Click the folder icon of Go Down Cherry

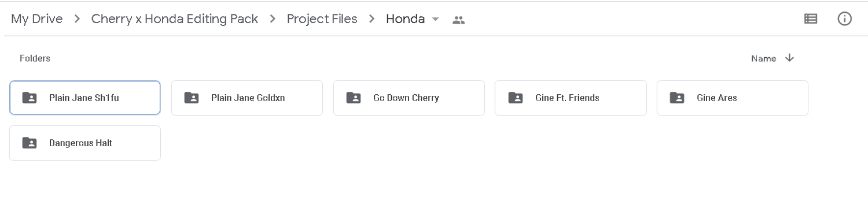pyautogui.click(x=353, y=98)
